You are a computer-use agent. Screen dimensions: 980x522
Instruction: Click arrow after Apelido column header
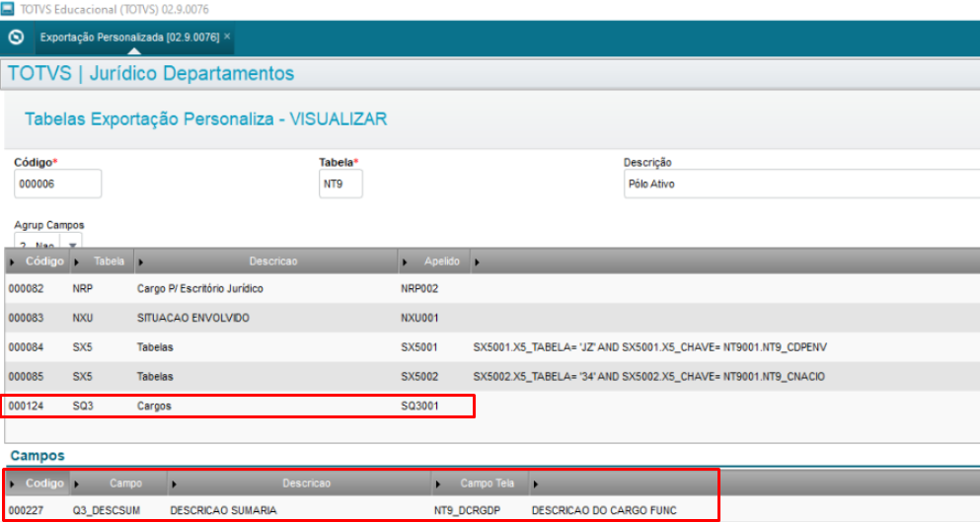[477, 261]
